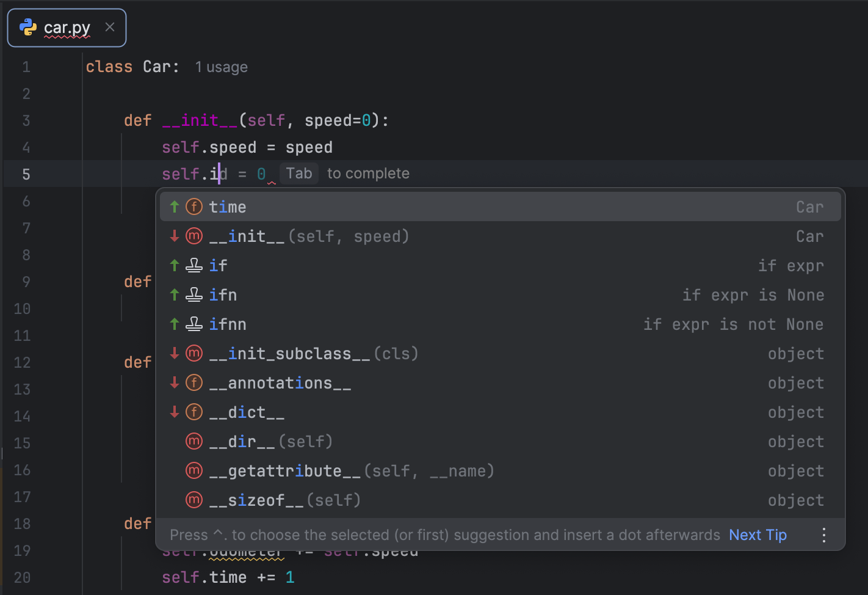Select the car.py tab
Image resolution: width=868 pixels, height=595 pixels.
67,27
